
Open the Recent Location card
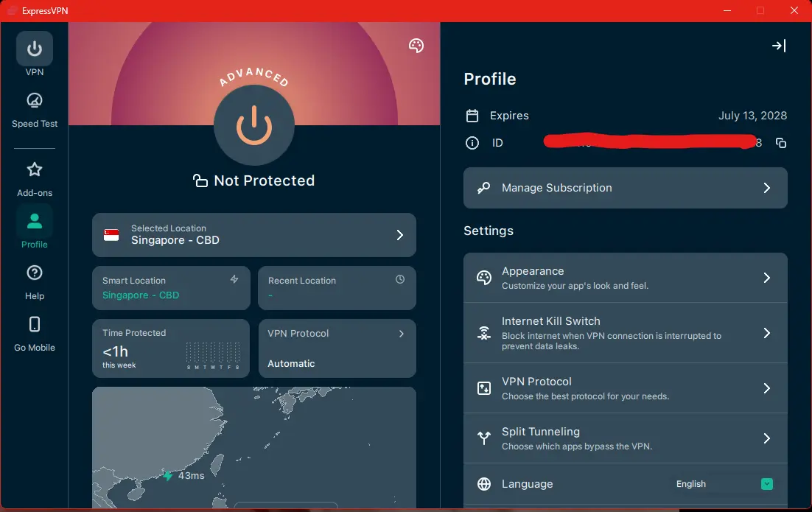pos(337,288)
